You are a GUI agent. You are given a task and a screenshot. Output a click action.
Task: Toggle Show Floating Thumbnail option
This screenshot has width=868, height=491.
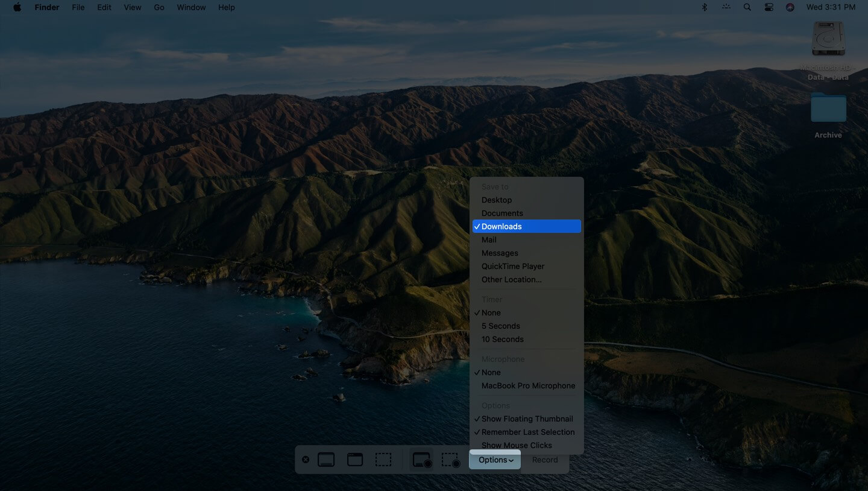click(x=527, y=419)
